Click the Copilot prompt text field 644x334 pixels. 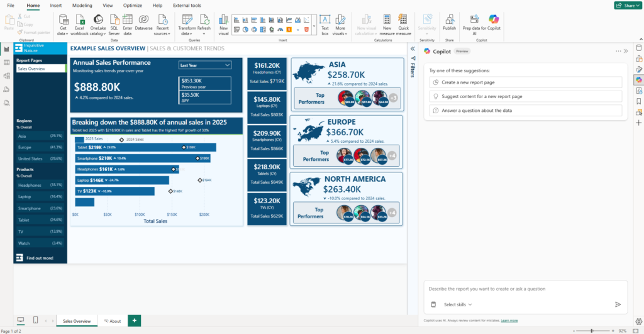[526, 289]
